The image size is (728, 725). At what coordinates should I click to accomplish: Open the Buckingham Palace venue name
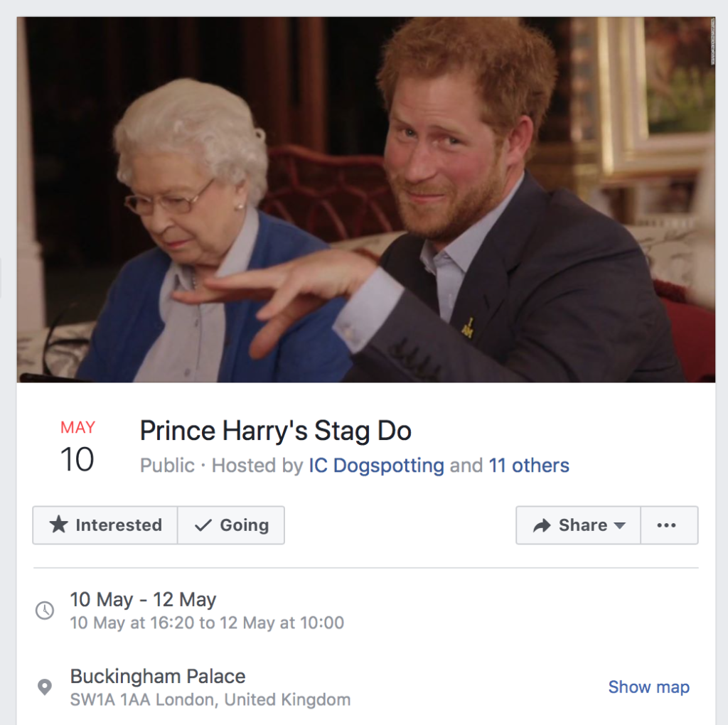click(x=158, y=676)
